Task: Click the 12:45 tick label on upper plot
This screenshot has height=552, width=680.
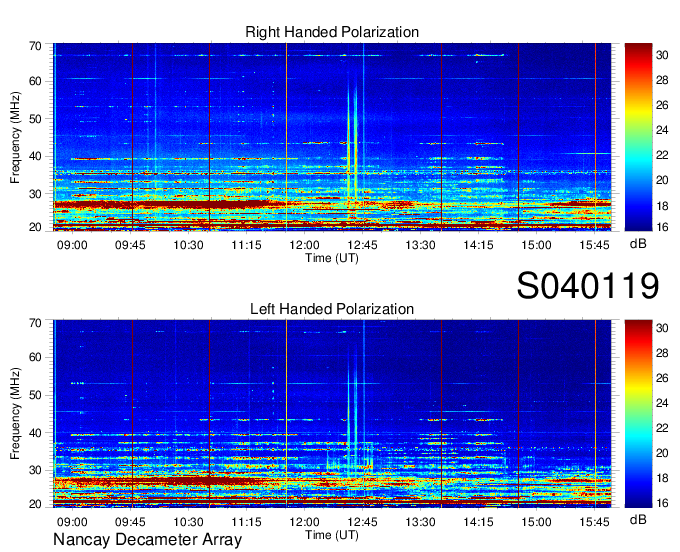Action: [362, 245]
